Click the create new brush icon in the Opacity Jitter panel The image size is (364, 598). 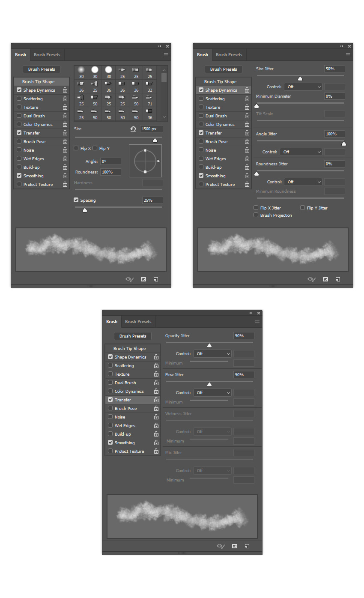pyautogui.click(x=247, y=546)
